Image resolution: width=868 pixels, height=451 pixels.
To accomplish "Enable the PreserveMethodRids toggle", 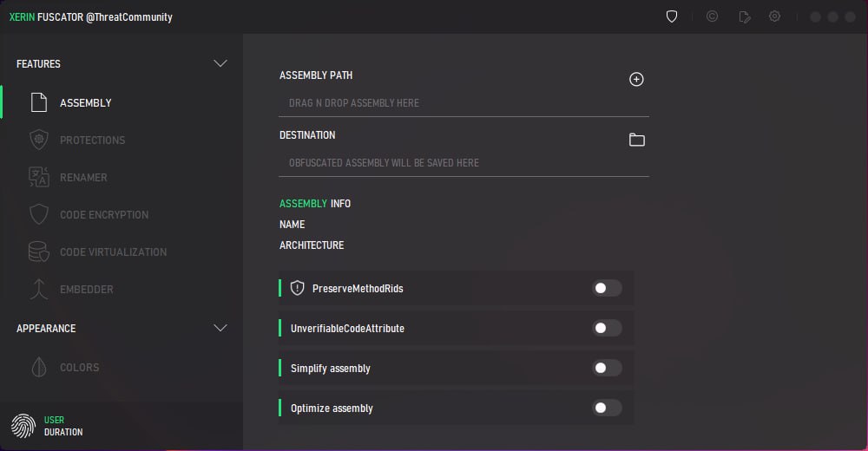I will click(607, 288).
